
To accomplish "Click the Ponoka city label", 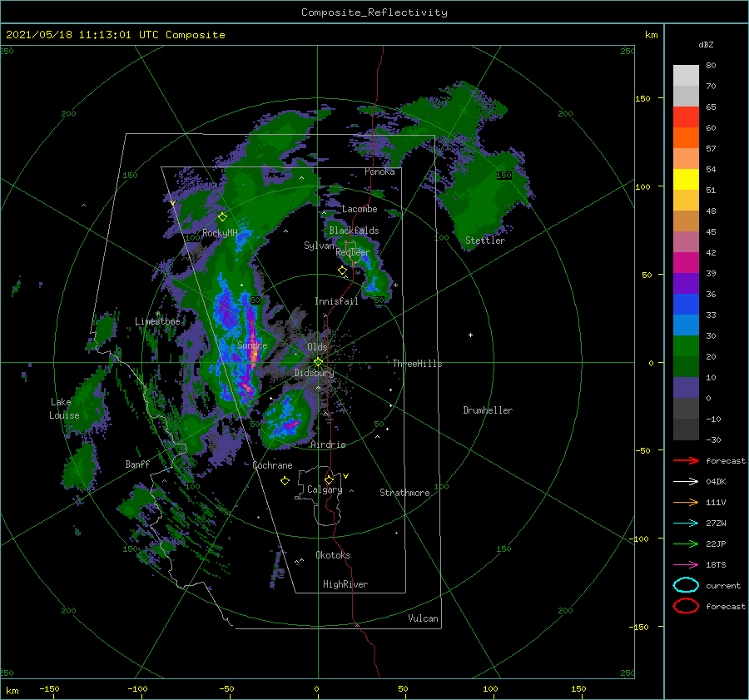I will point(379,171).
